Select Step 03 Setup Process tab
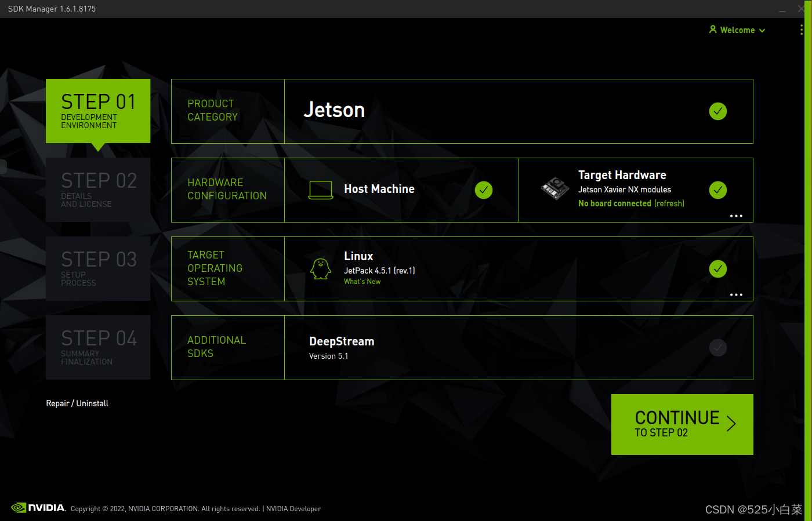Image resolution: width=812 pixels, height=521 pixels. [98, 269]
